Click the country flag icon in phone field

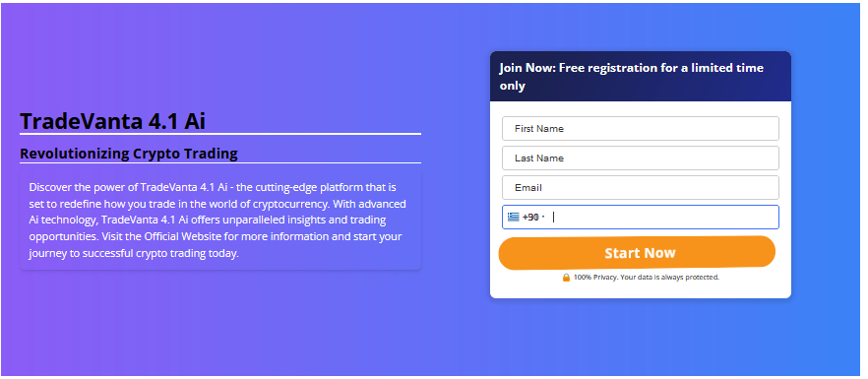coord(513,218)
